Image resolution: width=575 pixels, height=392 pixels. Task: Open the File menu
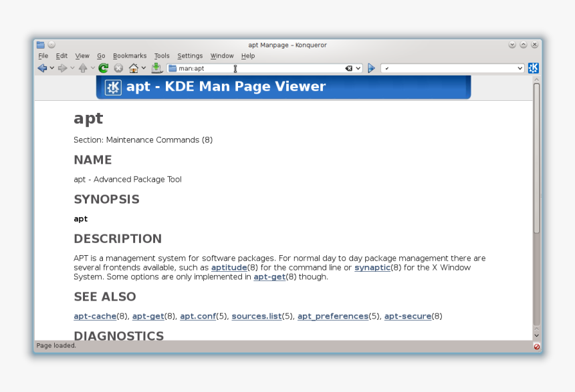click(43, 55)
